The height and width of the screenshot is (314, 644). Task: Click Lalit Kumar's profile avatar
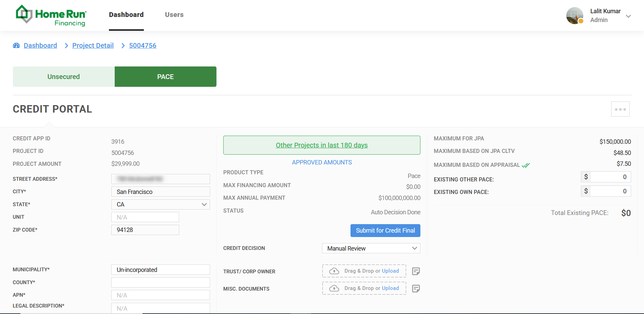pos(574,16)
